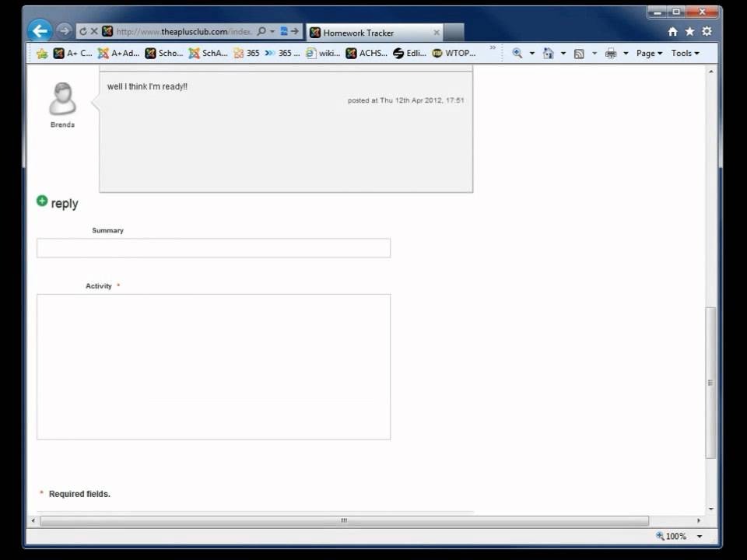
Task: Open the A+Ad... favorites bar bookmark
Action: [118, 54]
